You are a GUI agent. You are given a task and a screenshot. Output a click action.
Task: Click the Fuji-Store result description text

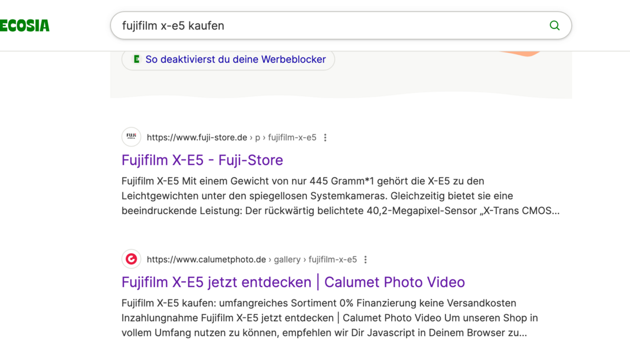click(x=340, y=196)
